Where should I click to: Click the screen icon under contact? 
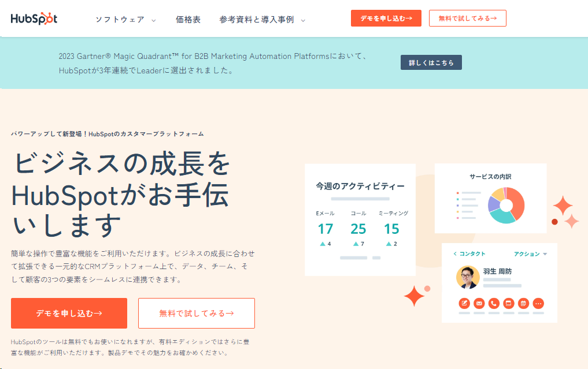(x=508, y=303)
